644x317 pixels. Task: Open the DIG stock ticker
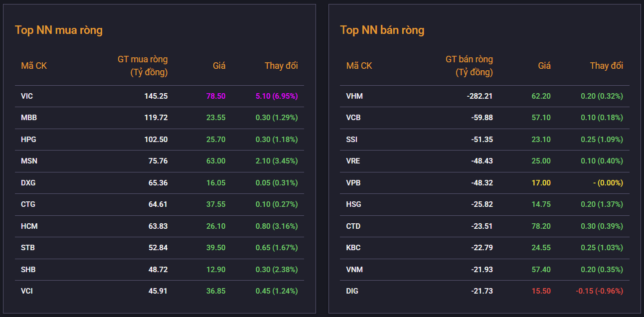pyautogui.click(x=352, y=291)
